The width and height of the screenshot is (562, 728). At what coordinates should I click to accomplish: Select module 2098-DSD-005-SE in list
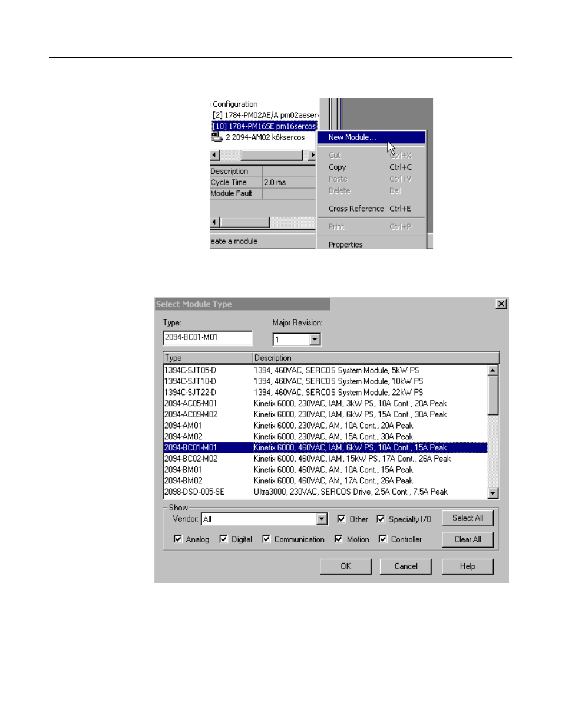tap(325, 492)
